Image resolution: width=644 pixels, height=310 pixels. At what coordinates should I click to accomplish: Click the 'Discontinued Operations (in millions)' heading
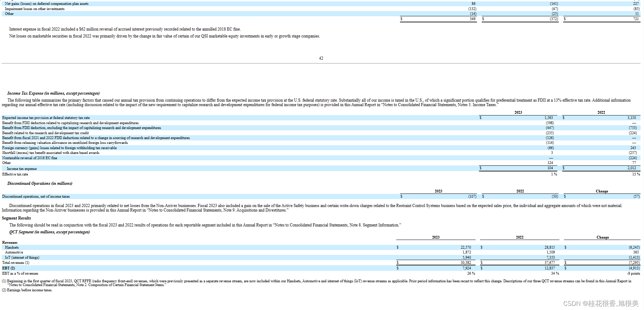pos(40,183)
